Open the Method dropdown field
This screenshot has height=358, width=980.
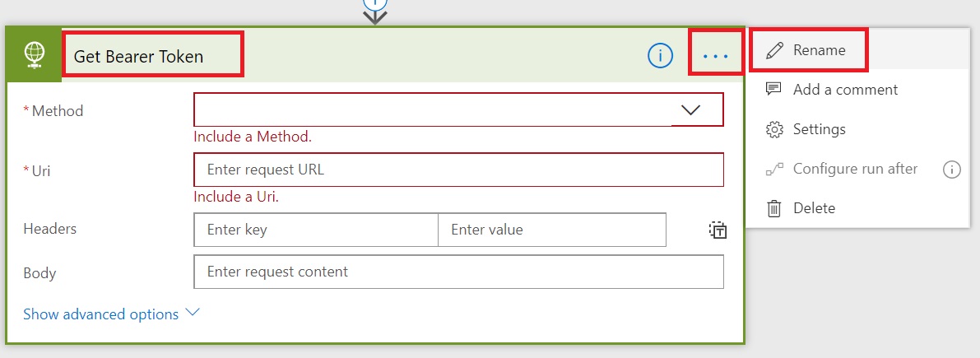[x=459, y=110]
